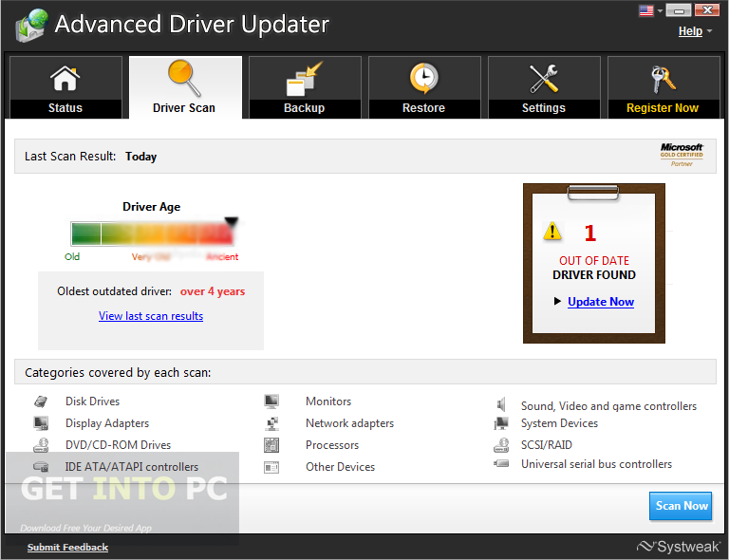Click the Sound, Video and game controllers icon
This screenshot has height=560, width=729.
pyautogui.click(x=501, y=404)
